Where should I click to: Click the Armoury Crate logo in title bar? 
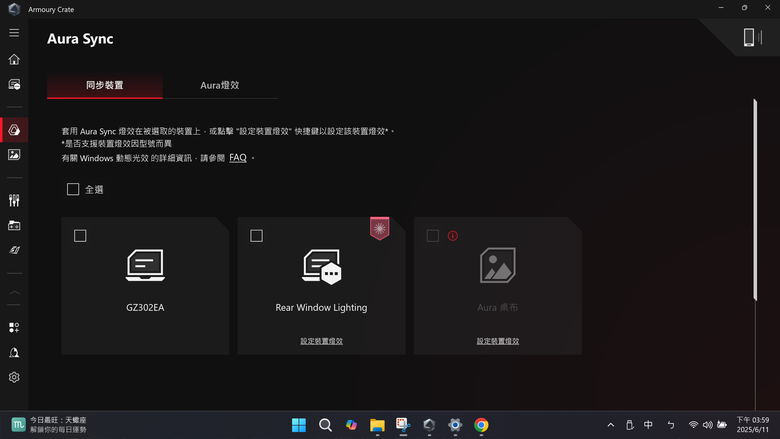[14, 9]
